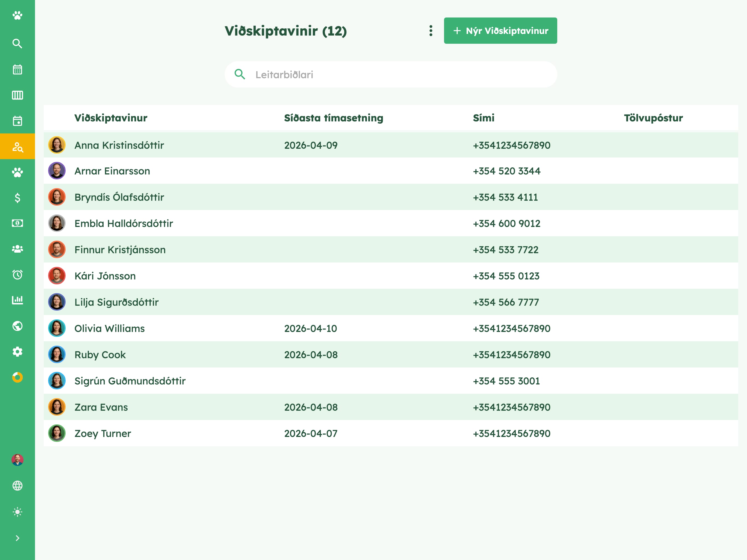
Task: Expand the sidebar with the chevron arrow
Action: point(17,538)
